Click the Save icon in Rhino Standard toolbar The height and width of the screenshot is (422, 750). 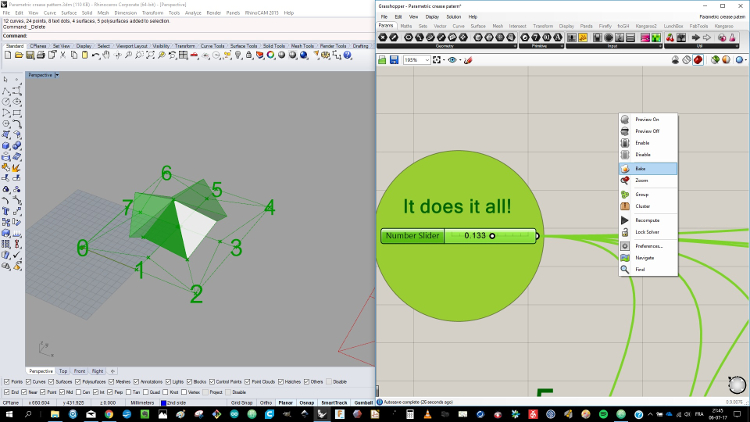tap(30, 56)
